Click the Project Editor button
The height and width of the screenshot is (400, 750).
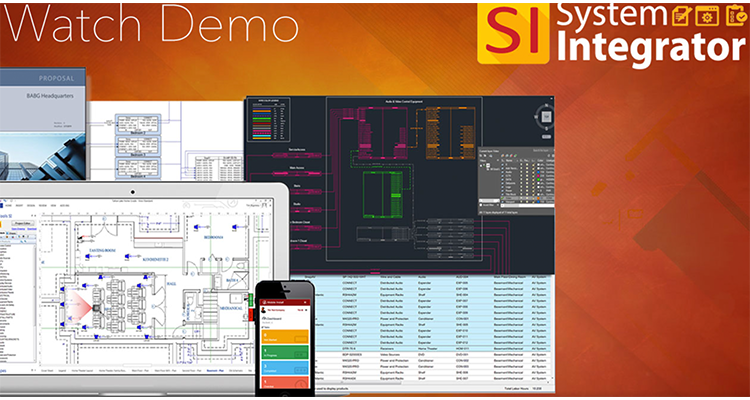pyautogui.click(x=23, y=223)
